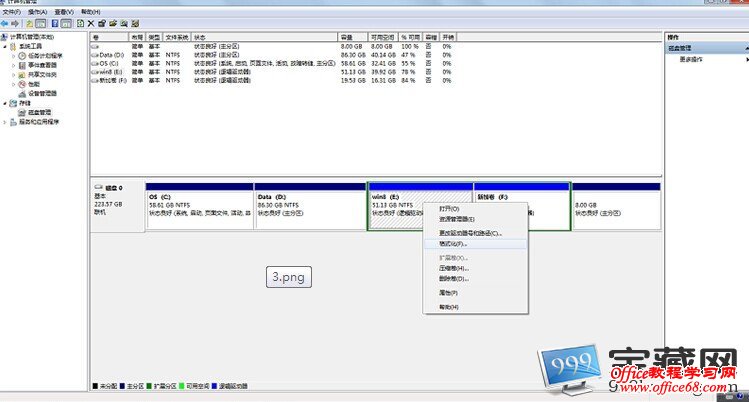Toggle the show/hide action pane toolbar icon
Image resolution: width=749 pixels, height=402 pixels.
point(66,23)
